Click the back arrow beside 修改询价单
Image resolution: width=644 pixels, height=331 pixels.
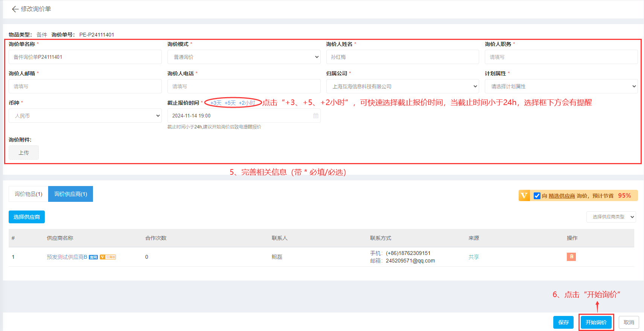[x=15, y=9]
